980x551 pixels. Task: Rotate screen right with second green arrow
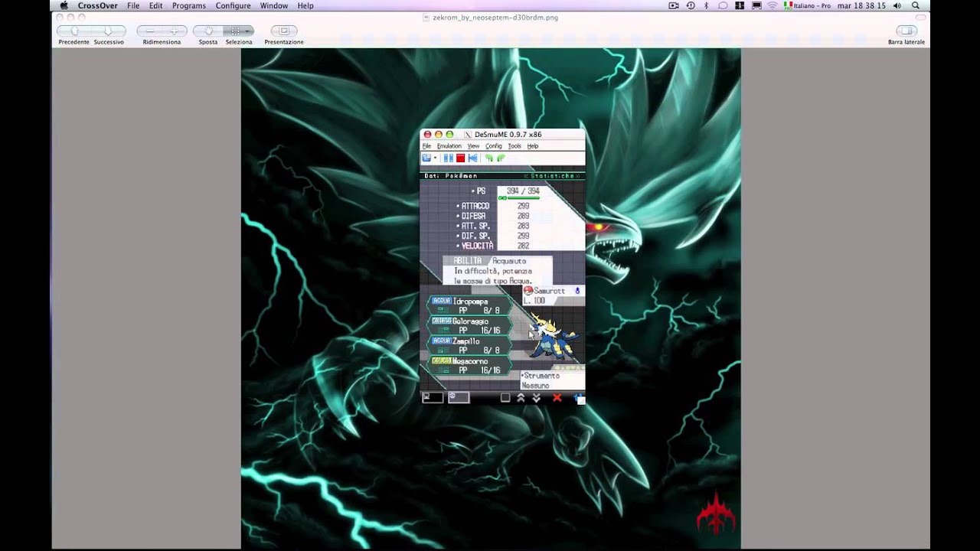(501, 158)
